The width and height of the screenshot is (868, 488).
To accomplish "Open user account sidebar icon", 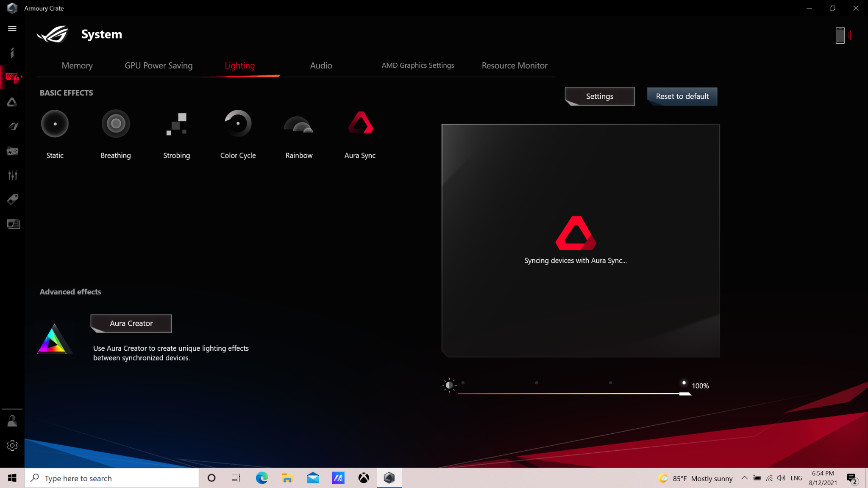I will (12, 421).
